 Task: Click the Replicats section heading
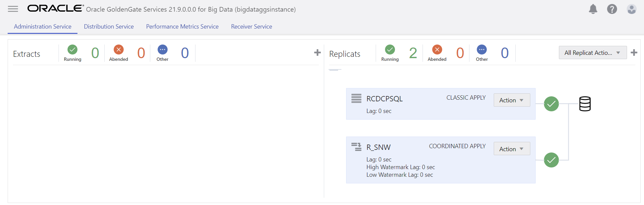pos(345,54)
